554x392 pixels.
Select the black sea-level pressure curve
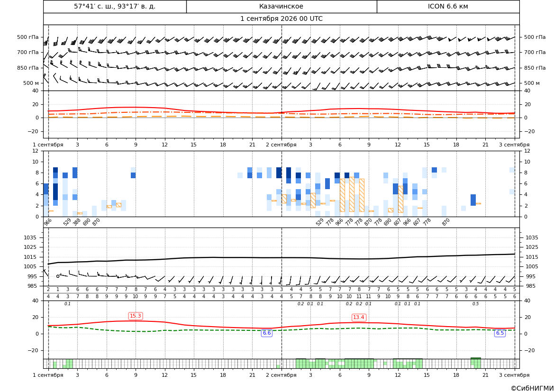[x=281, y=258]
